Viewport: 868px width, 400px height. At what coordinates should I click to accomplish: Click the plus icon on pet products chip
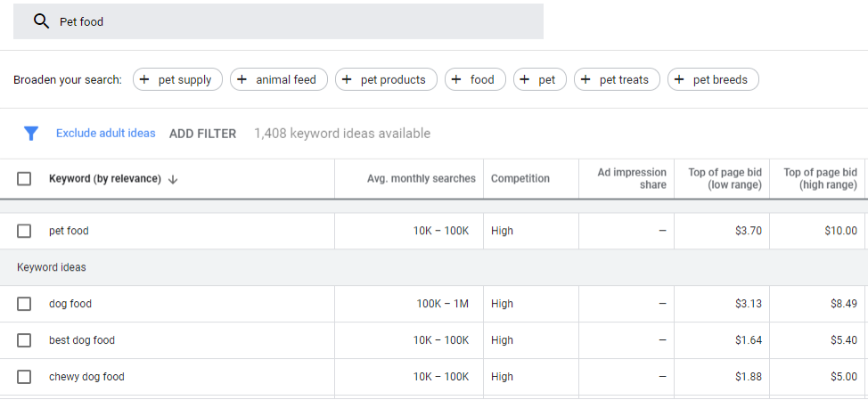click(348, 80)
